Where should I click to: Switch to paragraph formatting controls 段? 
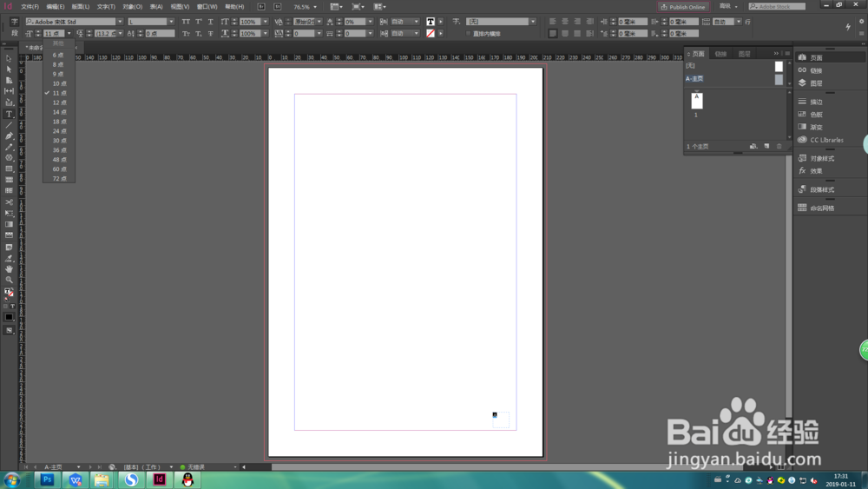(15, 33)
